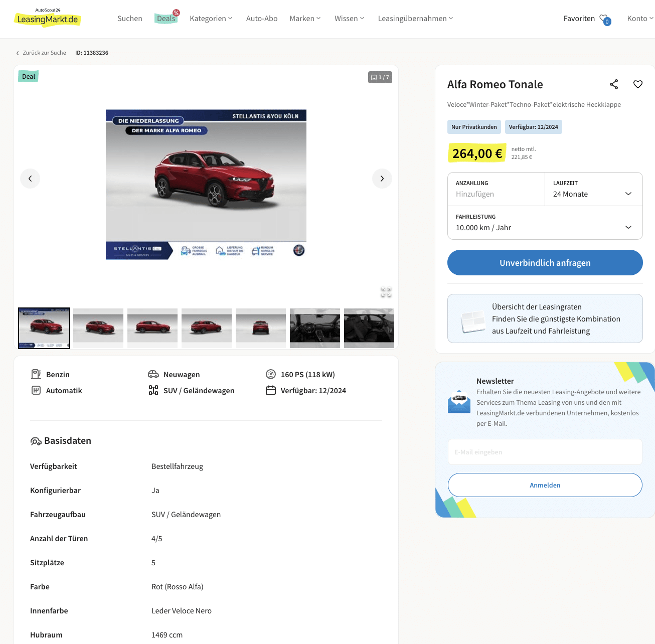Share this Alfa Romeo Tonale listing
Viewport: 655px width, 644px height.
[614, 84]
